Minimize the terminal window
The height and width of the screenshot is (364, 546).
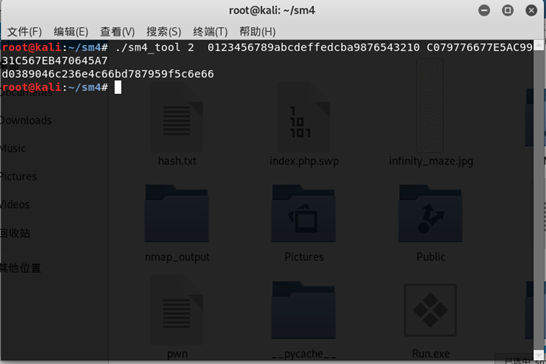[x=484, y=10]
